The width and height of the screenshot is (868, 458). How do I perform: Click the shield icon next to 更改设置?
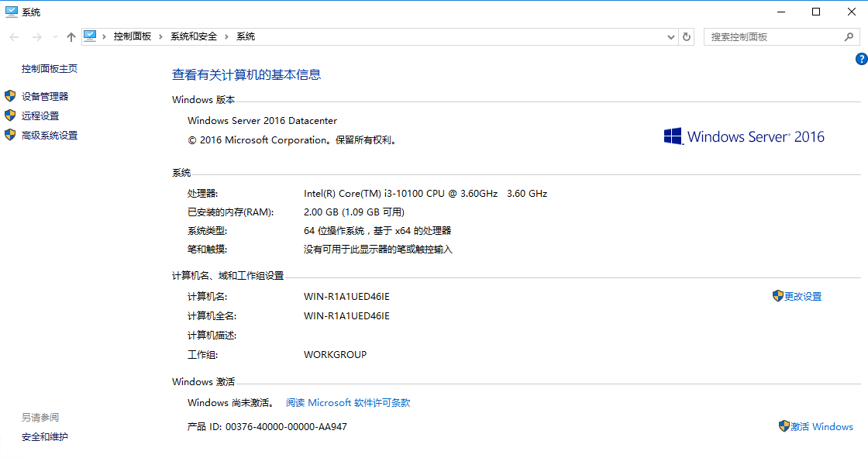(778, 296)
